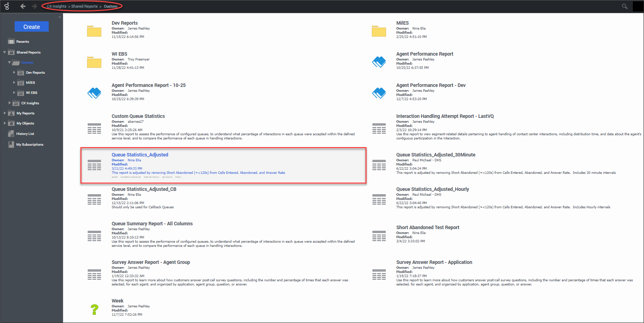Open the app logo menu icon
644x323 pixels.
7,6
